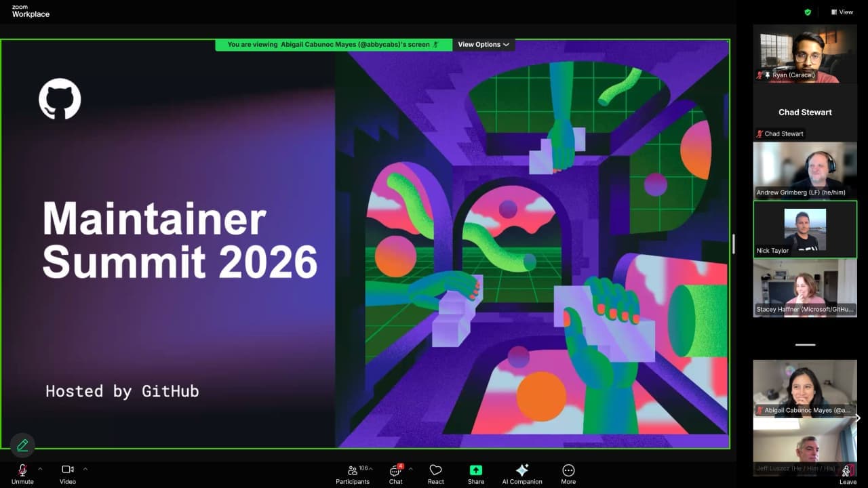Click the Unmute microphone icon

click(22, 470)
